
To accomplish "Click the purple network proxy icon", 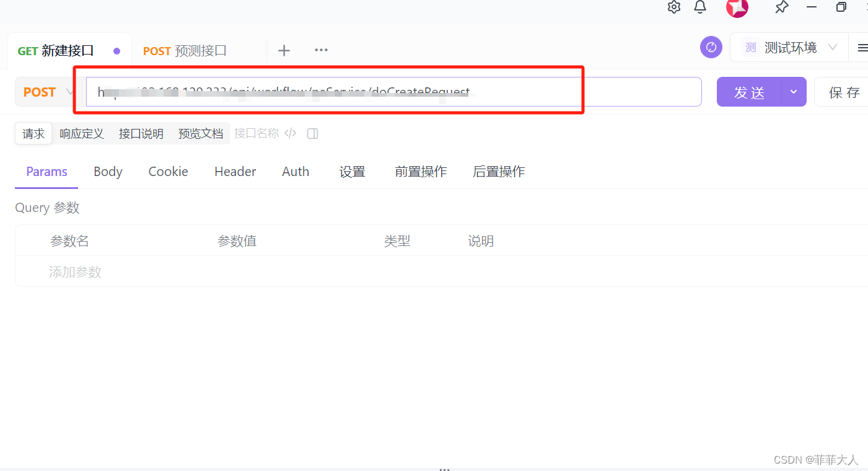I will pyautogui.click(x=711, y=47).
